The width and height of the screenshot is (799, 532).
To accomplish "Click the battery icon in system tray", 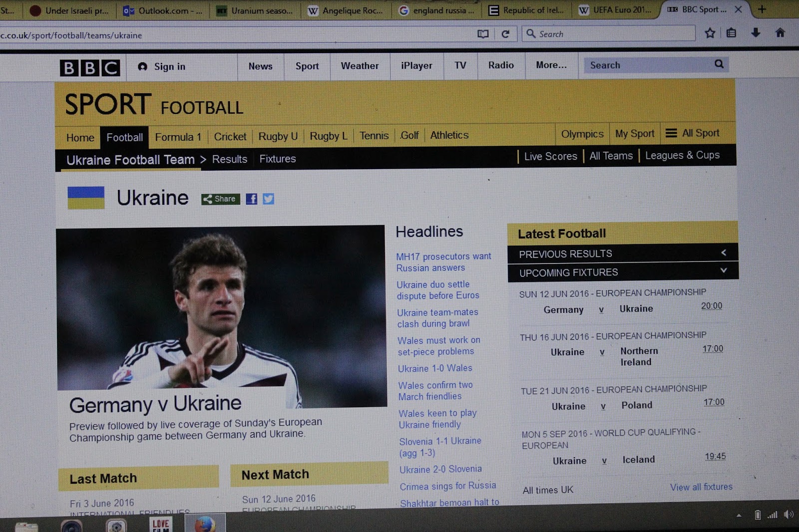I will [x=758, y=515].
